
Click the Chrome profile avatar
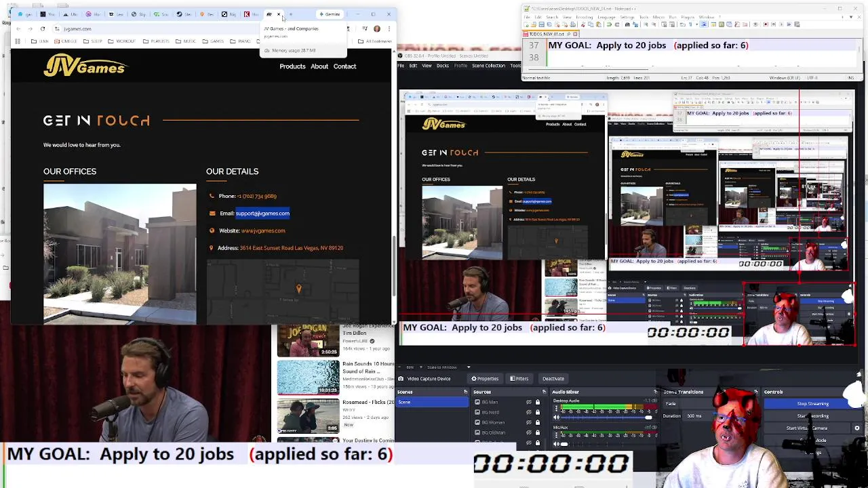(377, 28)
